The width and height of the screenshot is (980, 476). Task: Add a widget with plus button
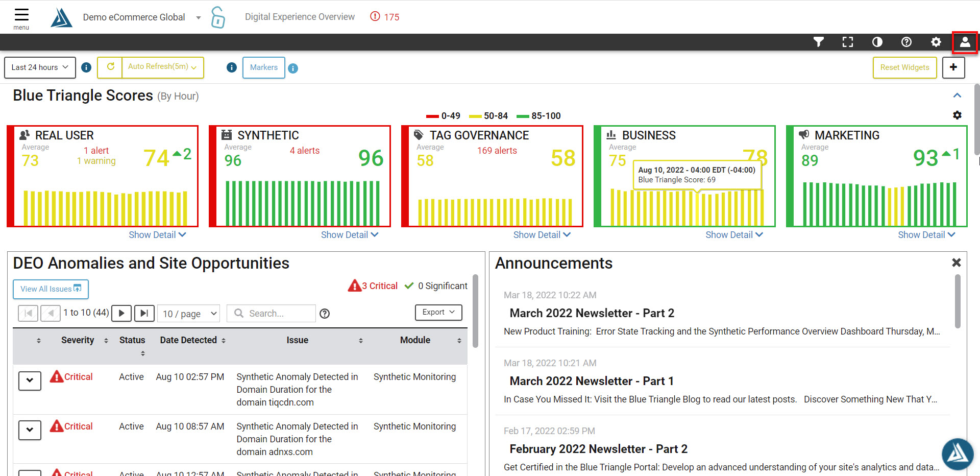[953, 67]
